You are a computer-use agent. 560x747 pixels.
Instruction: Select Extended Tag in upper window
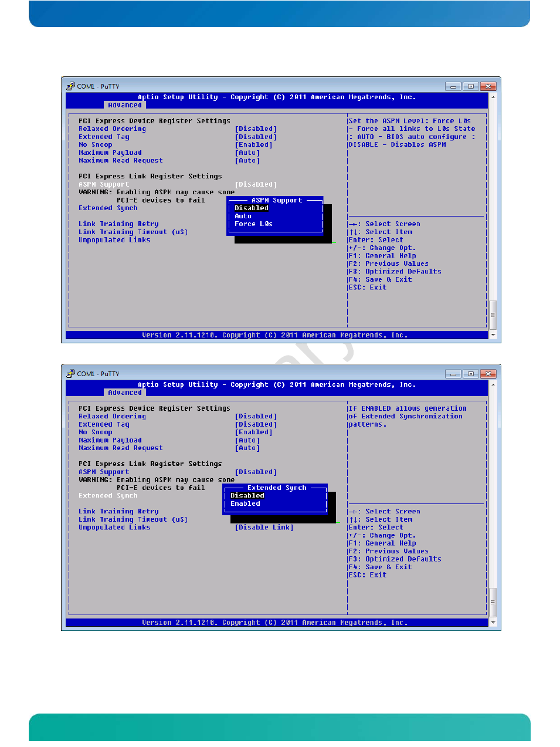pyautogui.click(x=104, y=137)
